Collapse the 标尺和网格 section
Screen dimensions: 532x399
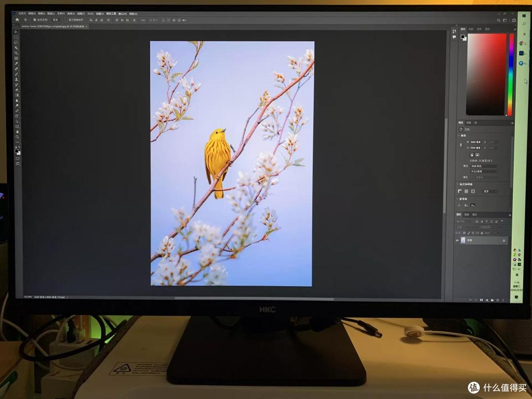[458, 184]
